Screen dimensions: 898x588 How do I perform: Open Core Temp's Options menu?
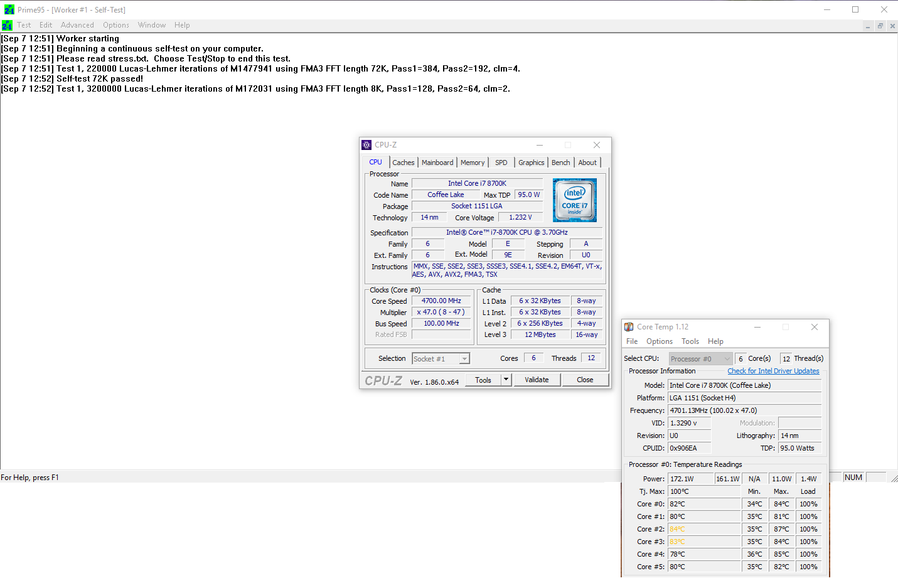pyautogui.click(x=660, y=341)
